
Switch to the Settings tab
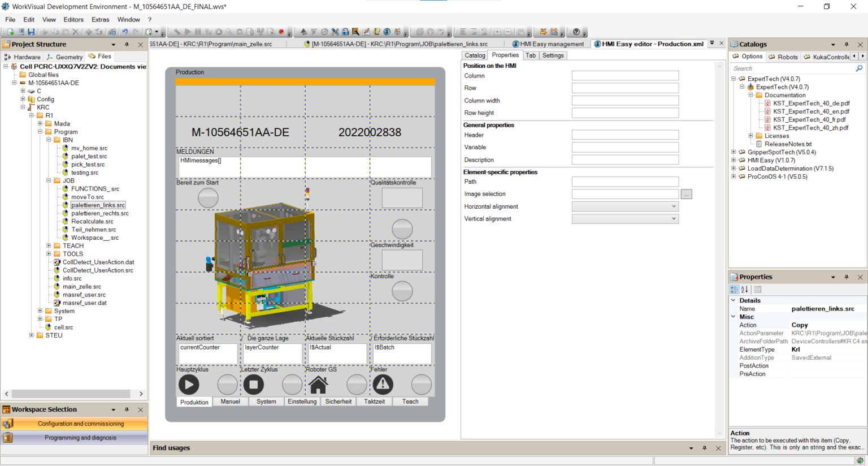[x=553, y=55]
